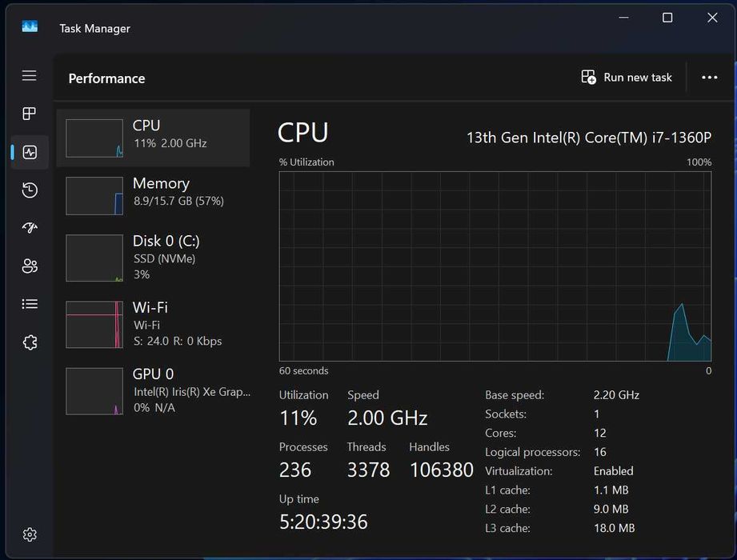Click the Handles count 106380
737x560 pixels.
(x=442, y=470)
